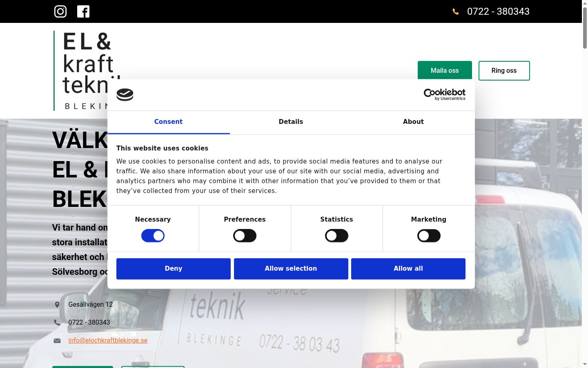Enable the Statistics cookies switch
588x368 pixels.
[336, 236]
